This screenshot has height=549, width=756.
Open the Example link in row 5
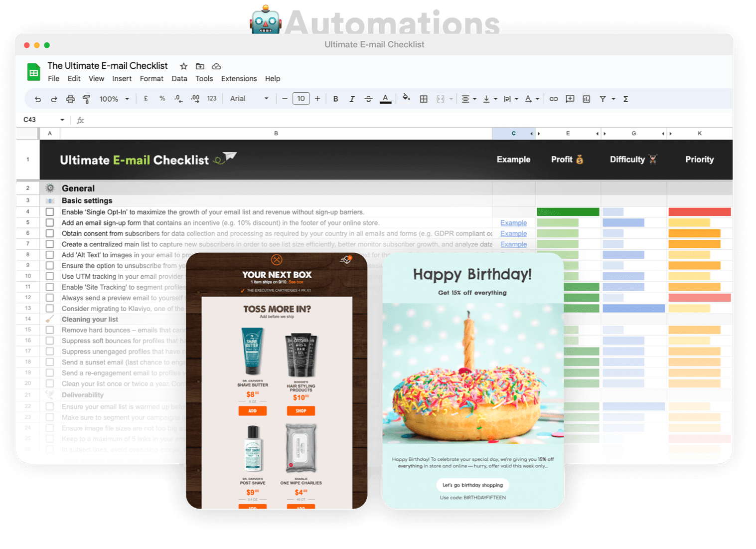[513, 223]
